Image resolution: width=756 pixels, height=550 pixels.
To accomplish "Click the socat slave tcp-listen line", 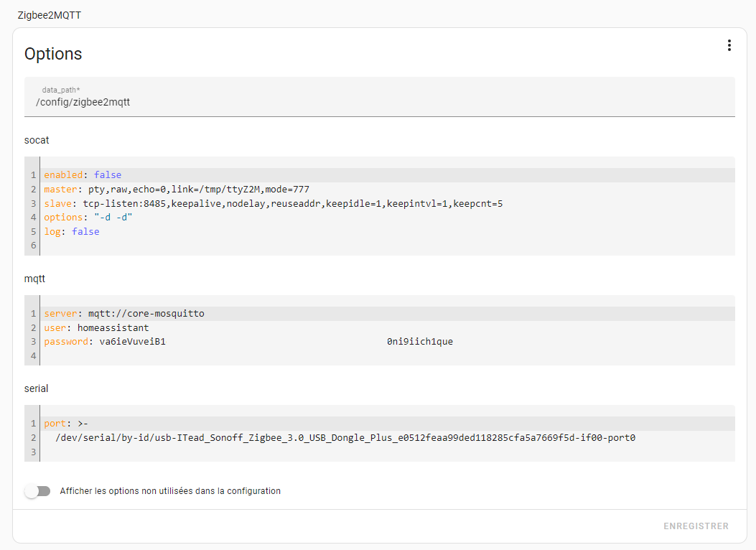I will tap(388, 203).
